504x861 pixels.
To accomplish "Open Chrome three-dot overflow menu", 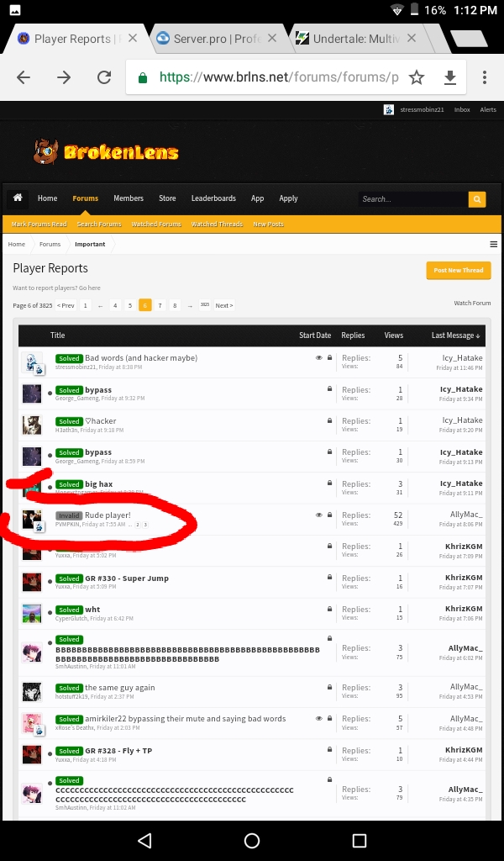I will point(484,77).
